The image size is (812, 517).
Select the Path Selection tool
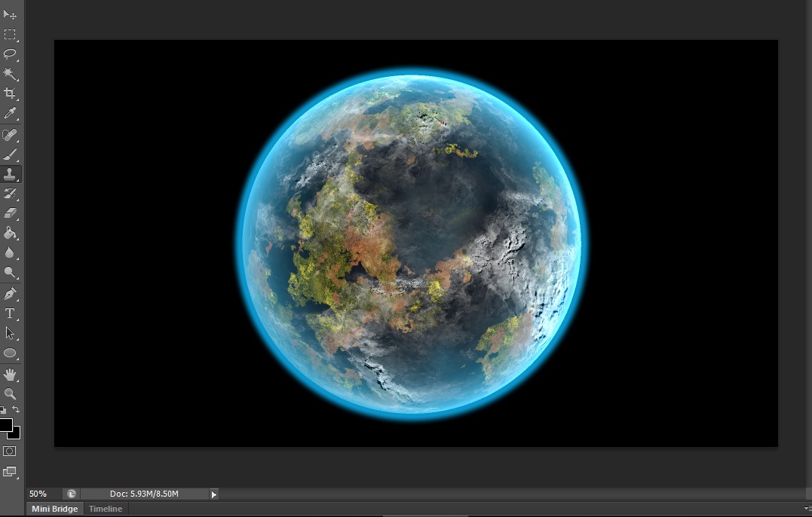[10, 333]
